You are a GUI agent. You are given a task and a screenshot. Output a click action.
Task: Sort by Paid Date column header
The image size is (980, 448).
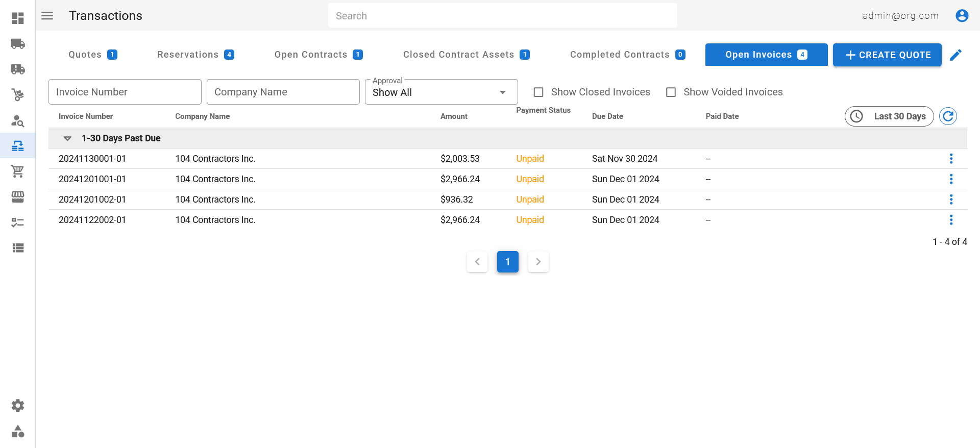tap(722, 116)
